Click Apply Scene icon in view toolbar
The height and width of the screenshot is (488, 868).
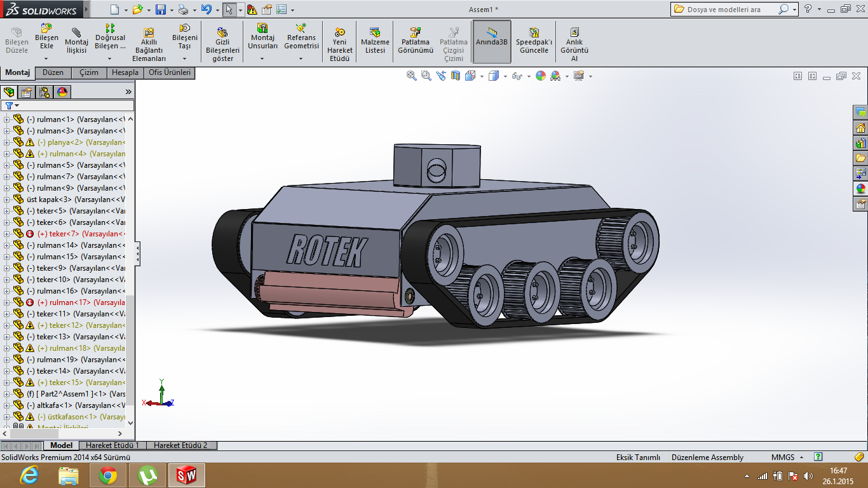555,76
